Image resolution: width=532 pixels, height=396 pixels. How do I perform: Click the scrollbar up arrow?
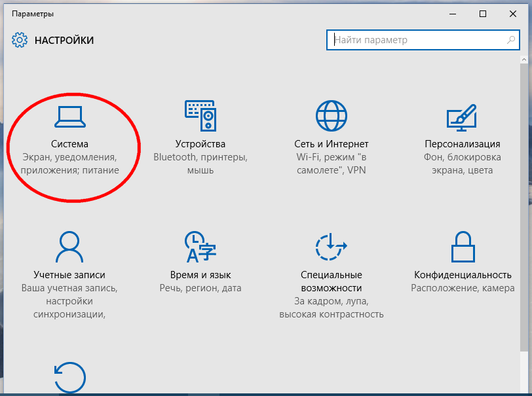click(524, 60)
